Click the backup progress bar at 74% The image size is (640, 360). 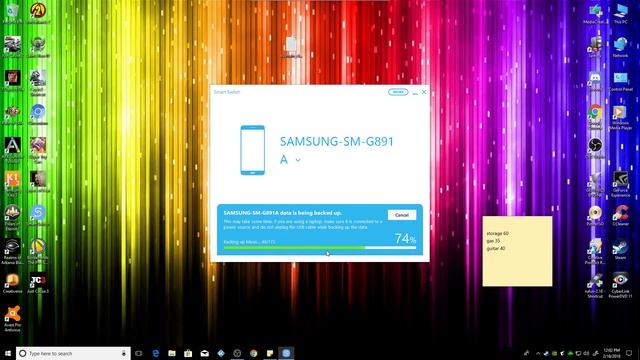[320, 247]
